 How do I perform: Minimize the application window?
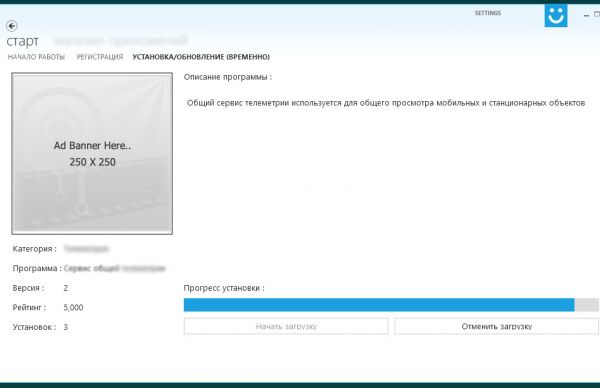click(x=586, y=15)
